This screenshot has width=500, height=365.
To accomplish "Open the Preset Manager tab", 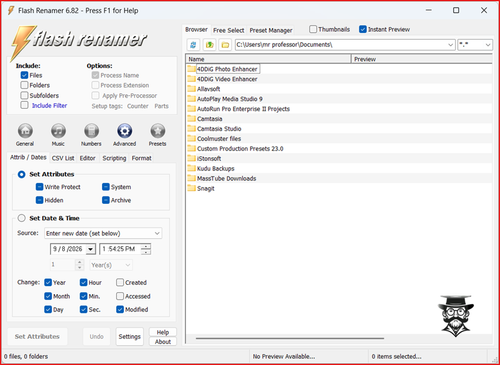I will click(271, 30).
